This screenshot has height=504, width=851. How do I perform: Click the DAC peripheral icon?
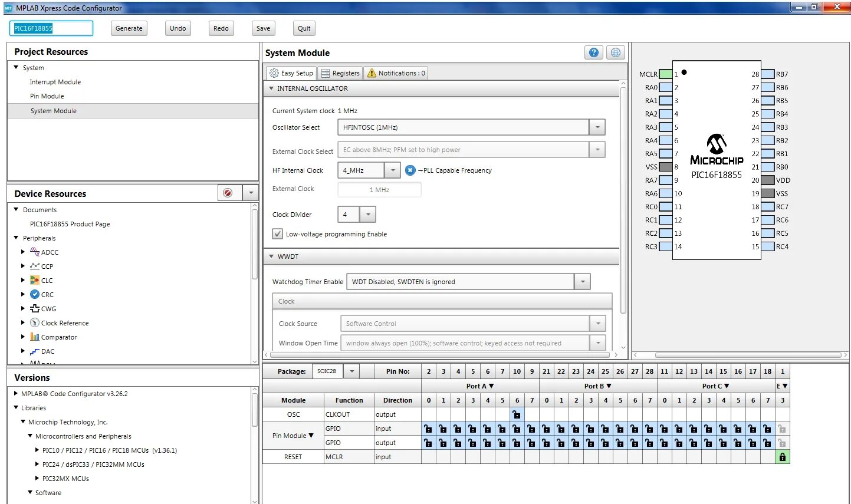pyautogui.click(x=35, y=351)
